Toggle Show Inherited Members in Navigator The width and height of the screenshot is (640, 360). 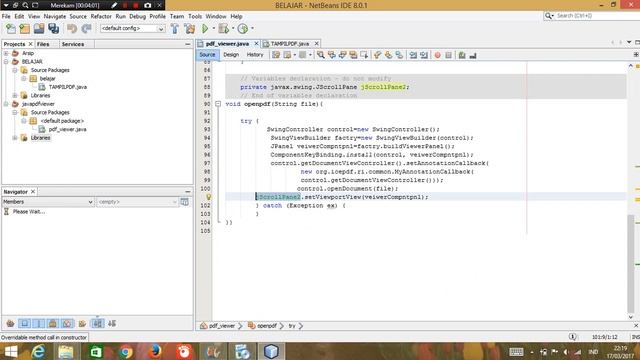coord(10,324)
